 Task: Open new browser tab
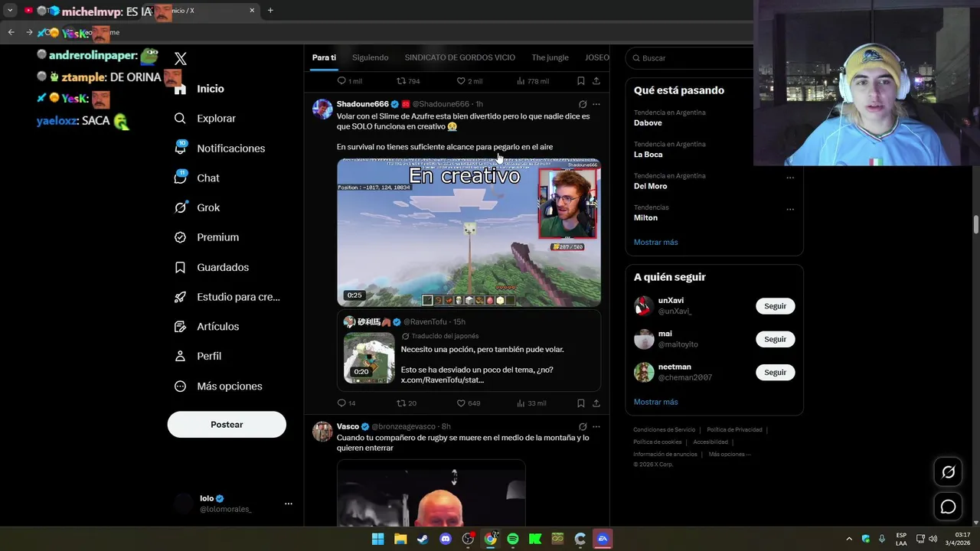tap(270, 11)
